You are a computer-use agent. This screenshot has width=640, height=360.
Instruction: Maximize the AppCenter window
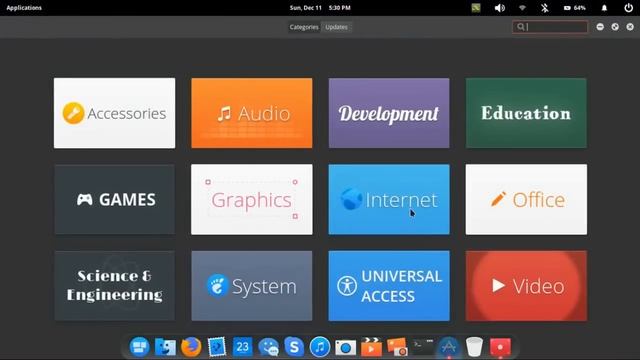[x=615, y=27]
